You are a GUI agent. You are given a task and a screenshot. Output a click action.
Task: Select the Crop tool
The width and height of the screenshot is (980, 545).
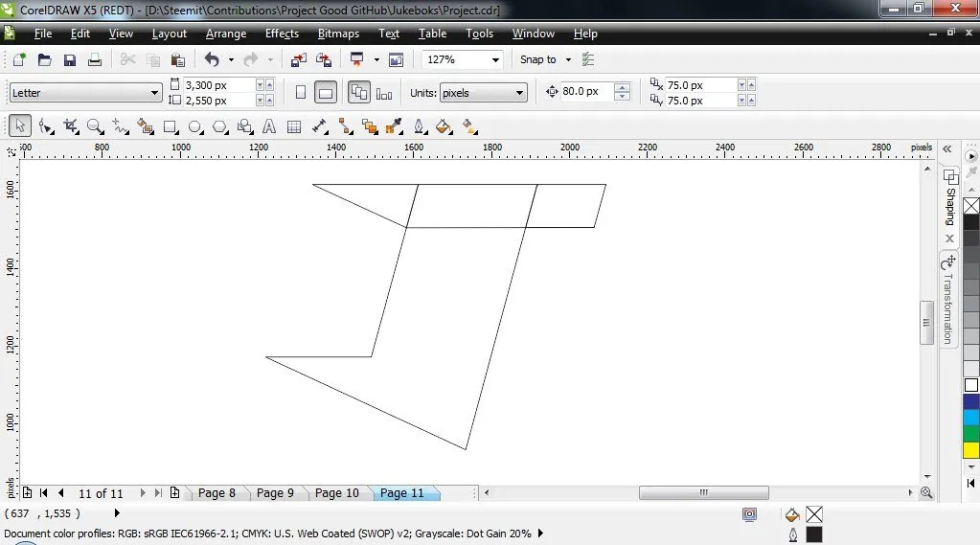pyautogui.click(x=71, y=126)
